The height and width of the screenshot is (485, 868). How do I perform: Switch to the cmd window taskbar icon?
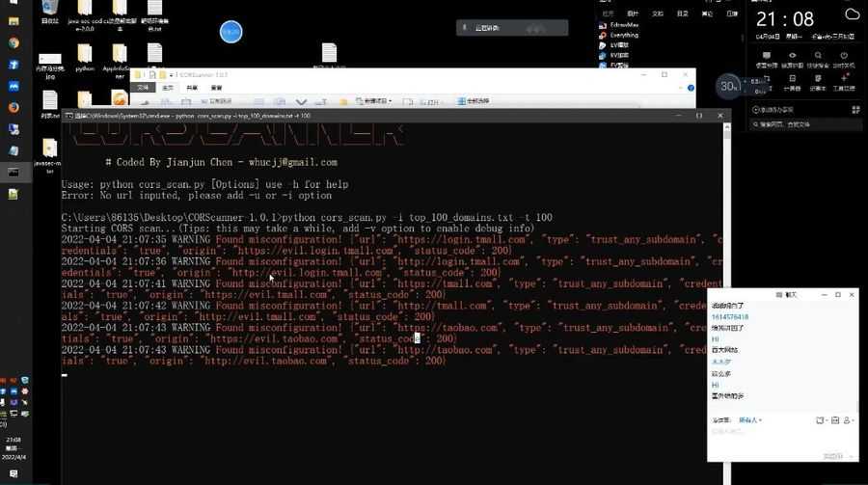coord(14,173)
